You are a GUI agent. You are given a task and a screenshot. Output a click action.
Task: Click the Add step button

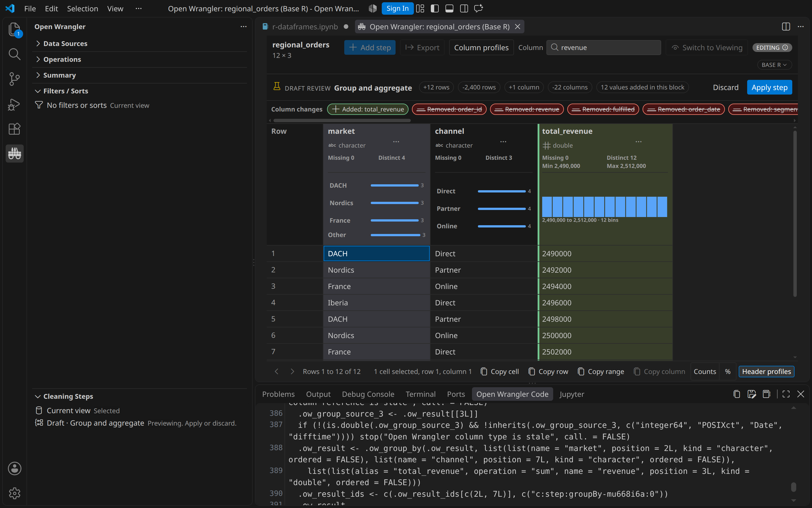370,48
